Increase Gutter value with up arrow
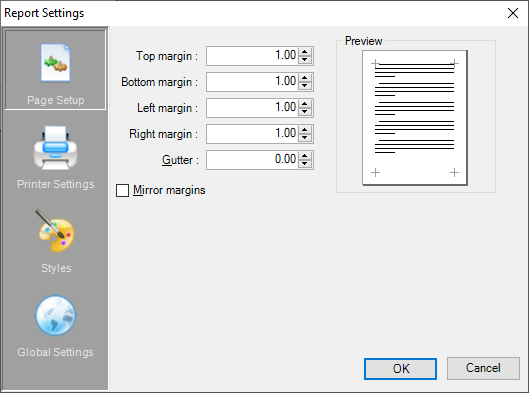 (x=305, y=156)
